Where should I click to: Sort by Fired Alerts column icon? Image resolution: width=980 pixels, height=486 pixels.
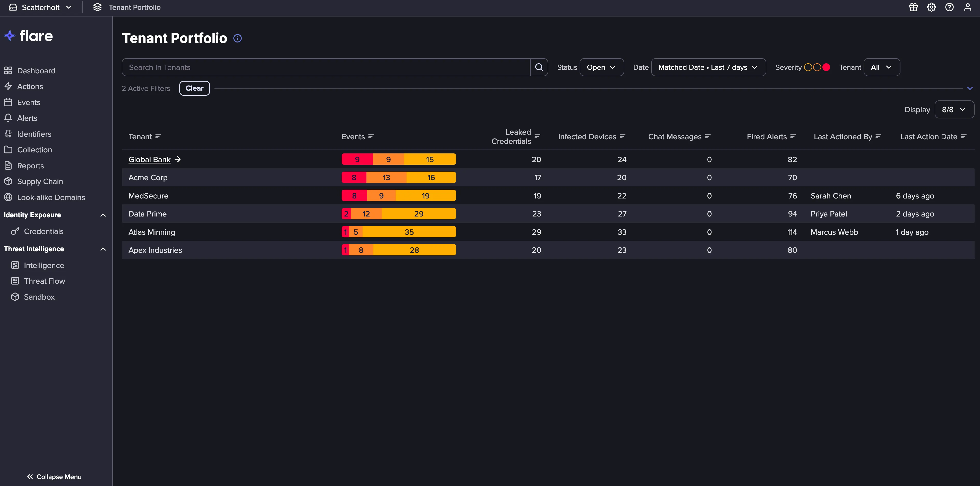[793, 136]
